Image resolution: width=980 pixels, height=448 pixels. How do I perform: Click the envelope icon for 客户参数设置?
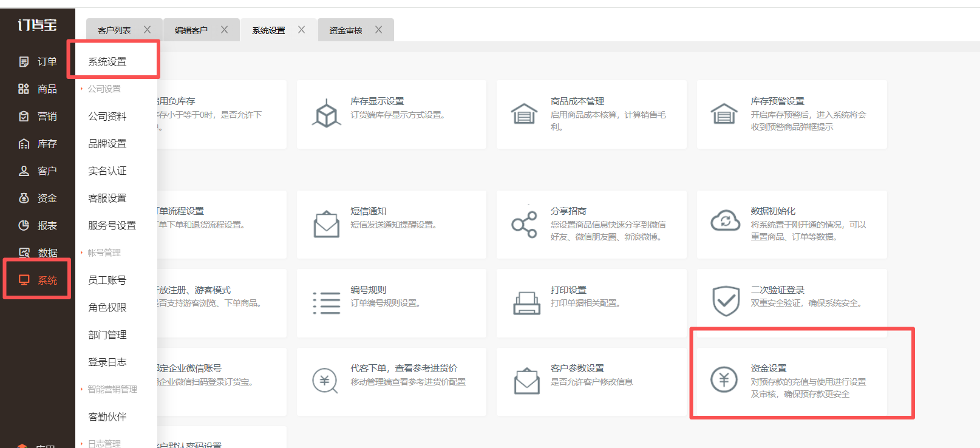click(526, 381)
